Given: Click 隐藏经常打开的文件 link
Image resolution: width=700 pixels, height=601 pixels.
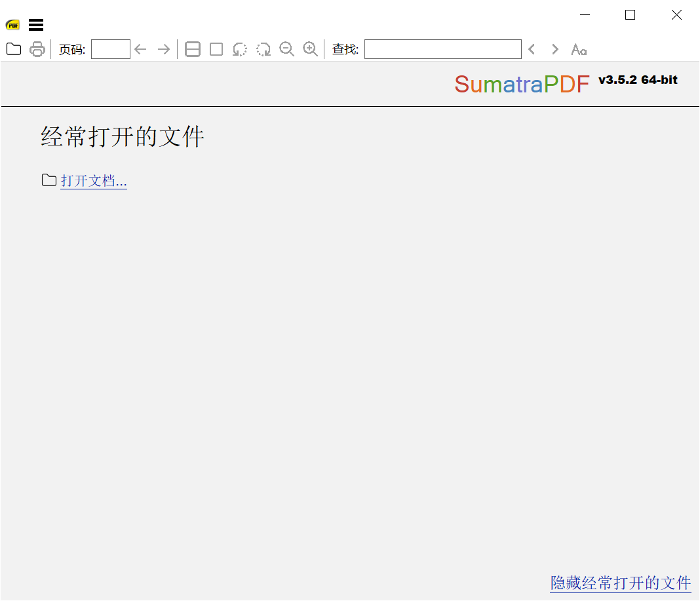Looking at the screenshot, I should [621, 583].
